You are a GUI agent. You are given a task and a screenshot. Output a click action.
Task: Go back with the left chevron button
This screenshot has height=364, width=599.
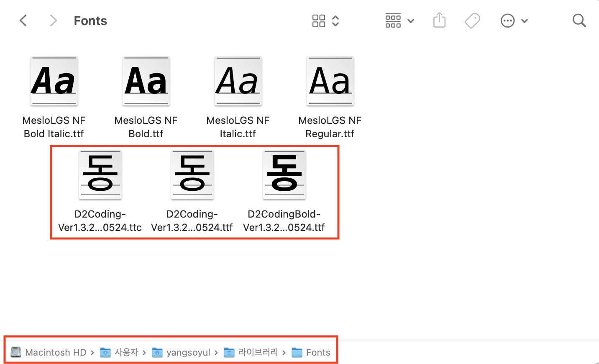click(23, 21)
